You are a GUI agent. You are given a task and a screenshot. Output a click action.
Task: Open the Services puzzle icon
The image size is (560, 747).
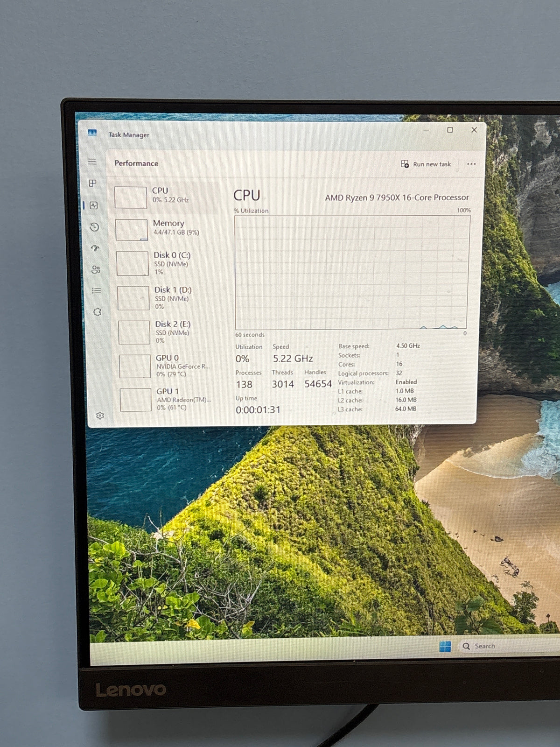click(98, 312)
